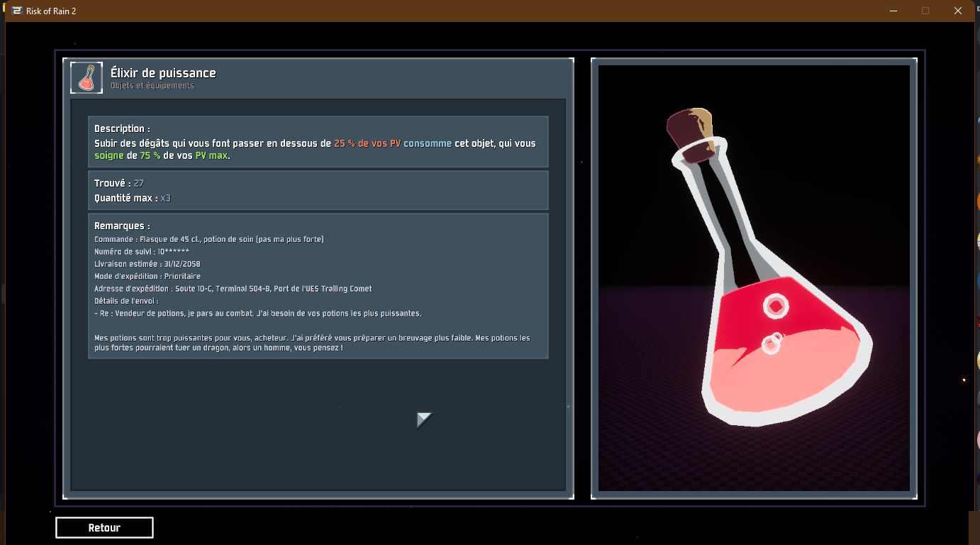This screenshot has height=545, width=980.
Task: Click the "Numéro de suivi" line in Remarques
Action: tap(142, 252)
